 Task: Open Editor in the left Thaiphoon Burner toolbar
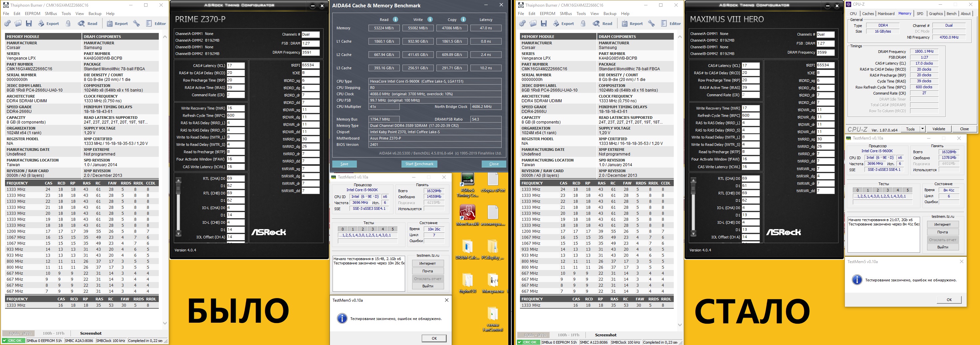click(x=156, y=24)
